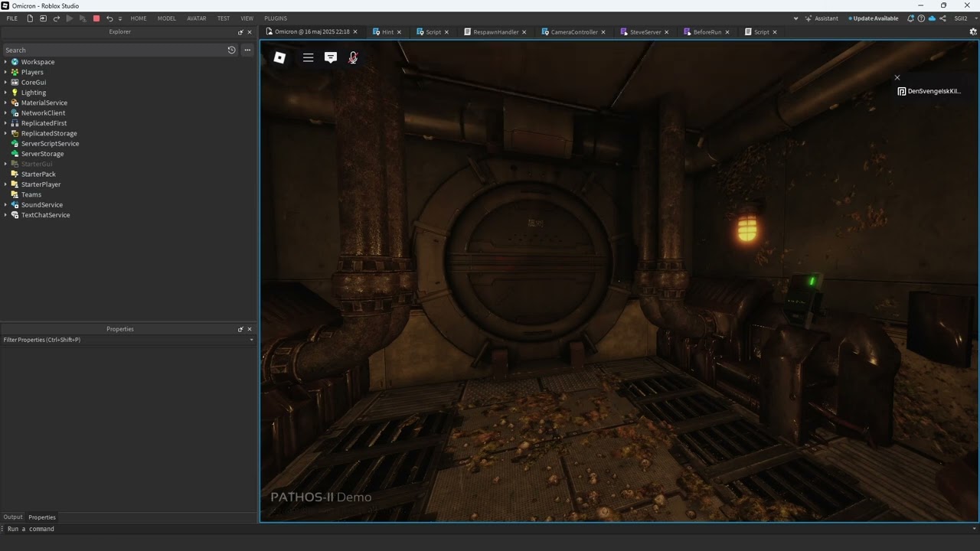Click the Lighting lightbulb icon

coord(15,93)
